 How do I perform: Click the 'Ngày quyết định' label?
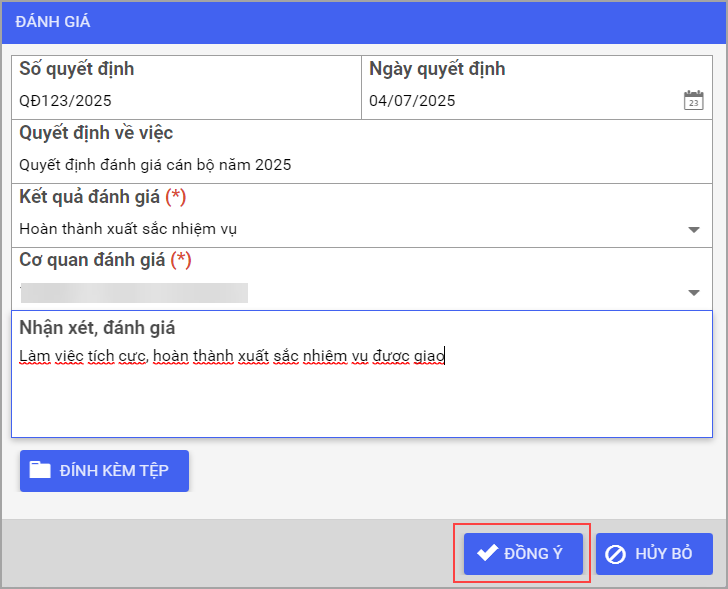(x=437, y=69)
